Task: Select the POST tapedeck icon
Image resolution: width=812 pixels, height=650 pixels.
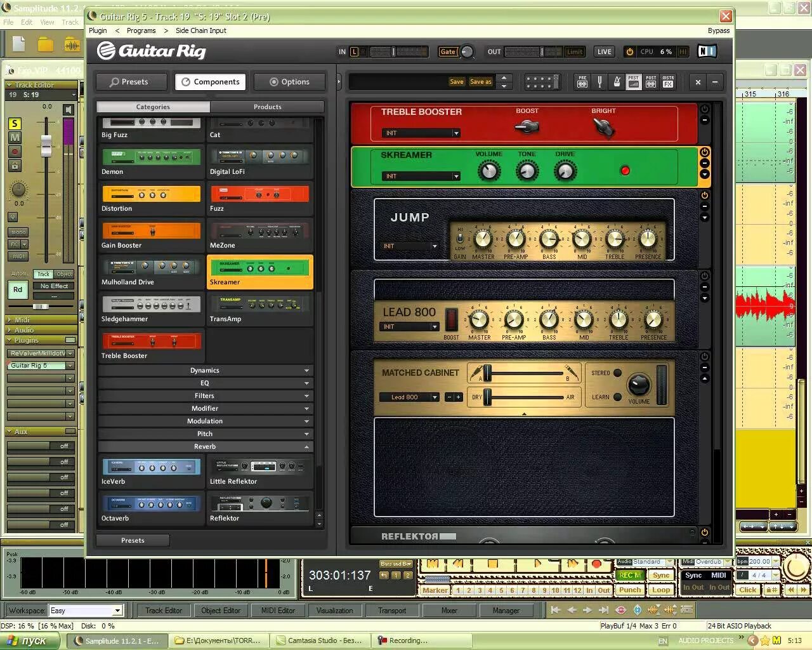Action: (650, 81)
